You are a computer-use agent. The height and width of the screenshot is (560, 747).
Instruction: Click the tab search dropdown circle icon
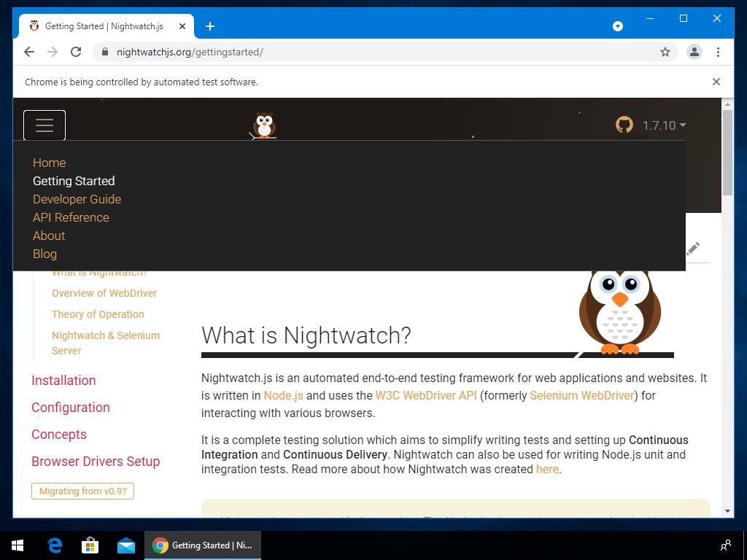617,26
